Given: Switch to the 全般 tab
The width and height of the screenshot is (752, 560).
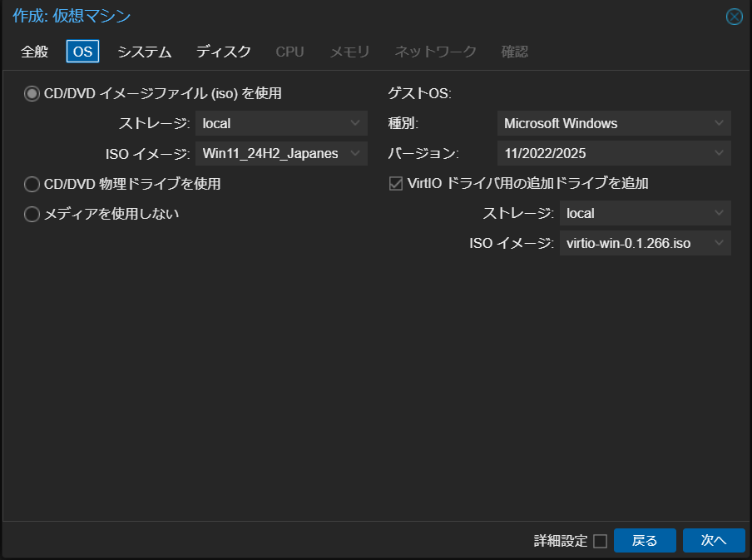Looking at the screenshot, I should [35, 52].
